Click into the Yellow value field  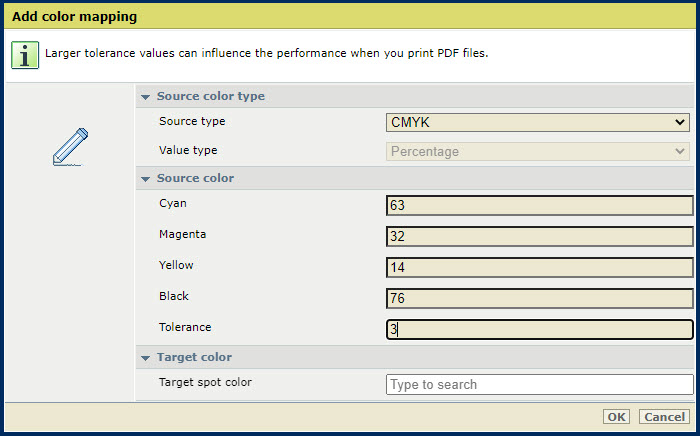[x=538, y=268]
